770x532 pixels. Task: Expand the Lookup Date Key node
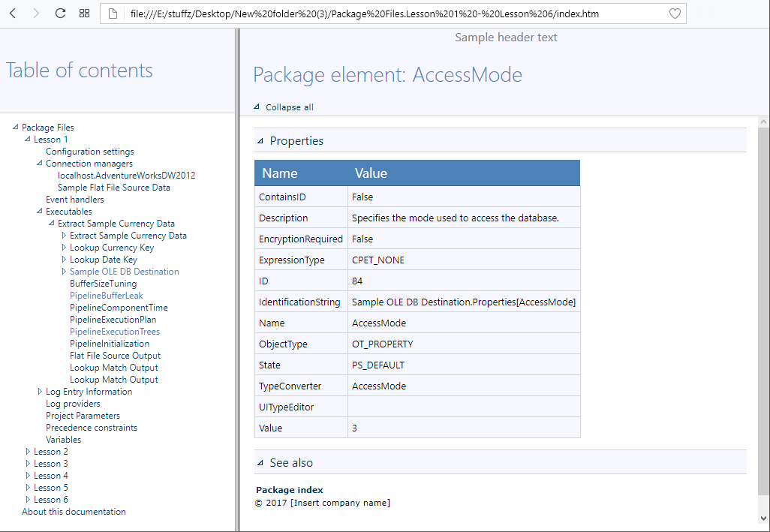click(x=64, y=259)
